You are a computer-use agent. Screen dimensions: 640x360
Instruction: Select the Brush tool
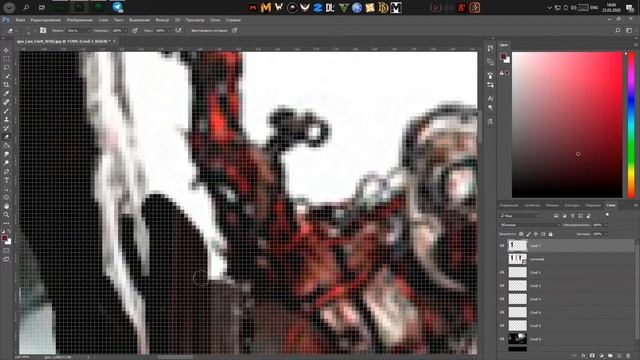(x=6, y=111)
